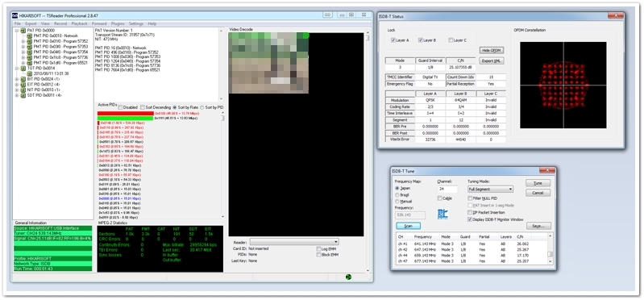
Task: Click the icon beside Program 57736 entry
Action: (30, 57)
